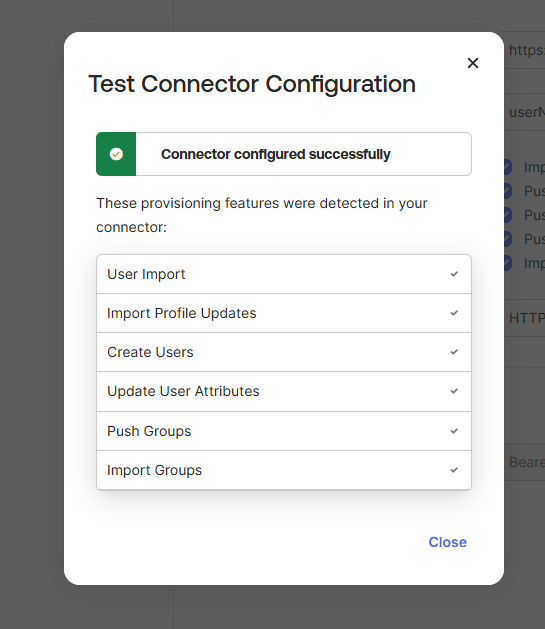Screen dimensions: 545x629
Task: Select the Push Groups row text
Action: point(149,431)
